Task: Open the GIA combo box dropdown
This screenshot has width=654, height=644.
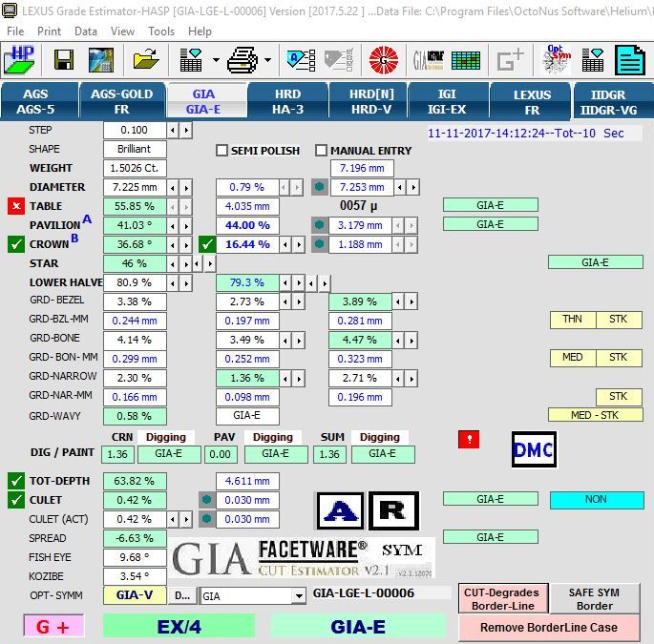Action: coord(299,596)
